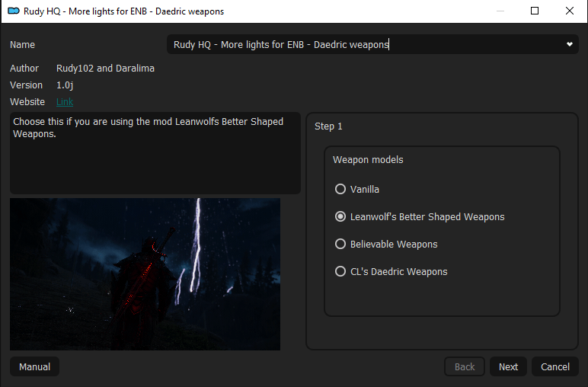Open the Website Link

coord(65,101)
